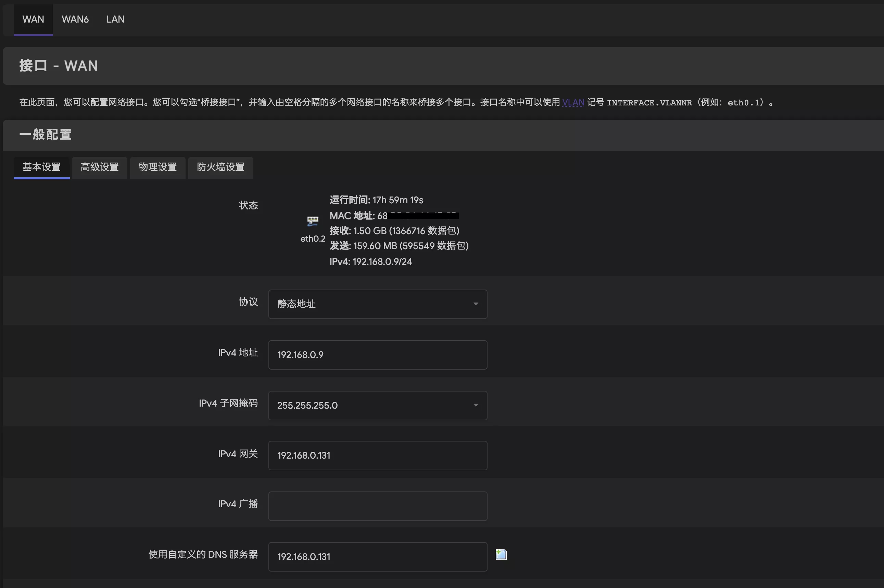Switch to the WAN6 interface tab
The width and height of the screenshot is (884, 588).
[x=75, y=19]
